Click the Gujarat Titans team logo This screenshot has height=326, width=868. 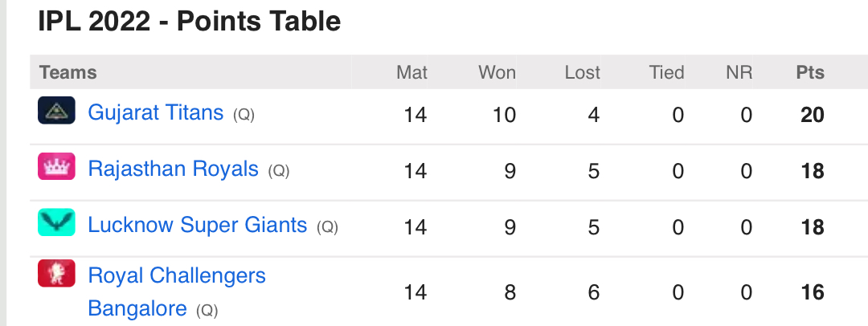tap(56, 110)
